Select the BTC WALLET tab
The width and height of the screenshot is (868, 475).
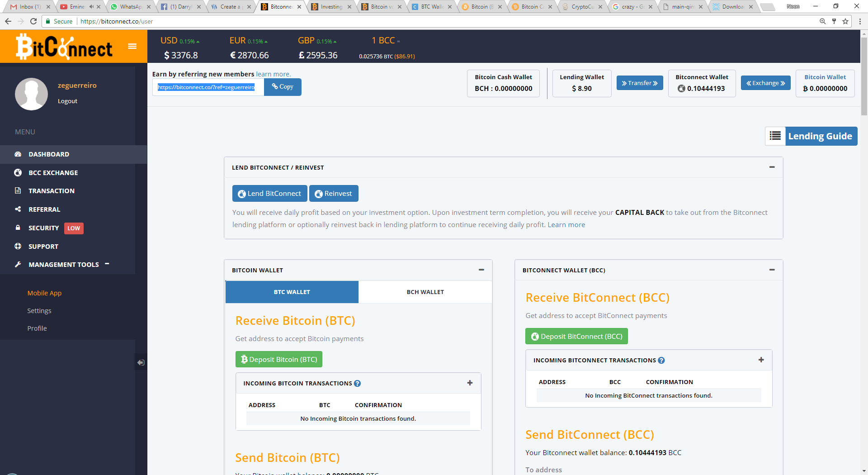(292, 292)
